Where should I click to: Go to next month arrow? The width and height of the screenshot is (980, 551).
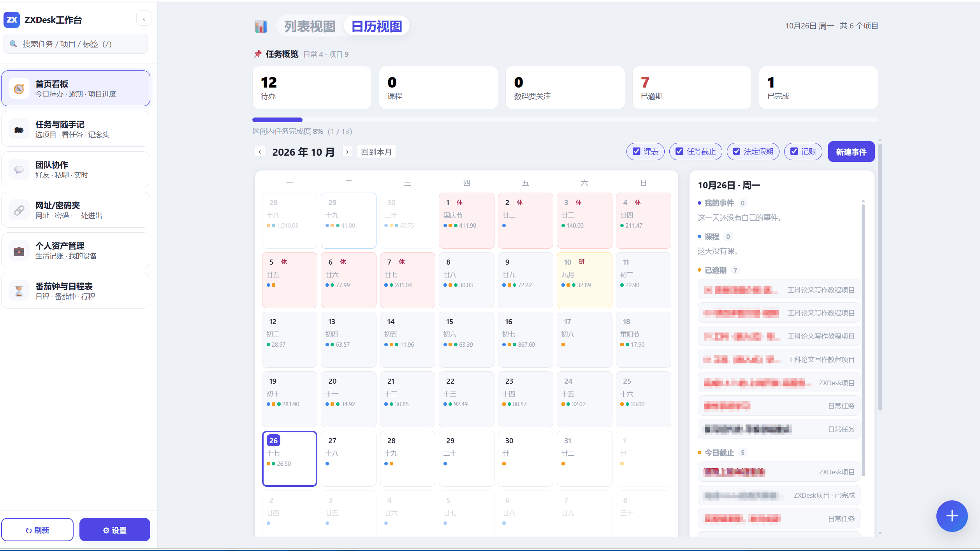(x=347, y=152)
